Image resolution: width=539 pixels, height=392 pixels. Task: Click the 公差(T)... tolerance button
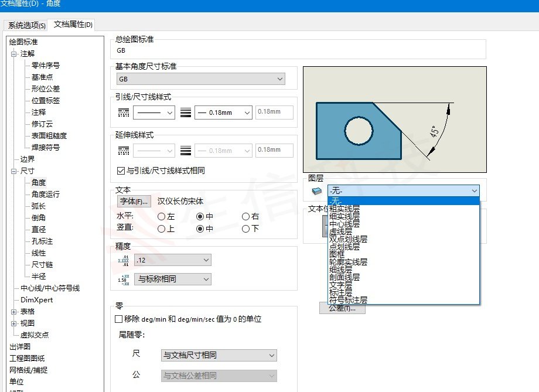(x=342, y=308)
